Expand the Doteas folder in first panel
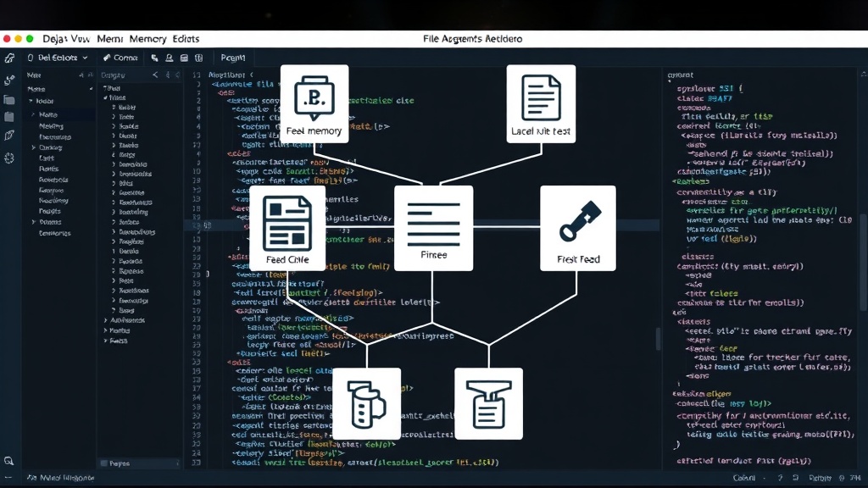Image resolution: width=868 pixels, height=488 pixels. pyautogui.click(x=34, y=222)
